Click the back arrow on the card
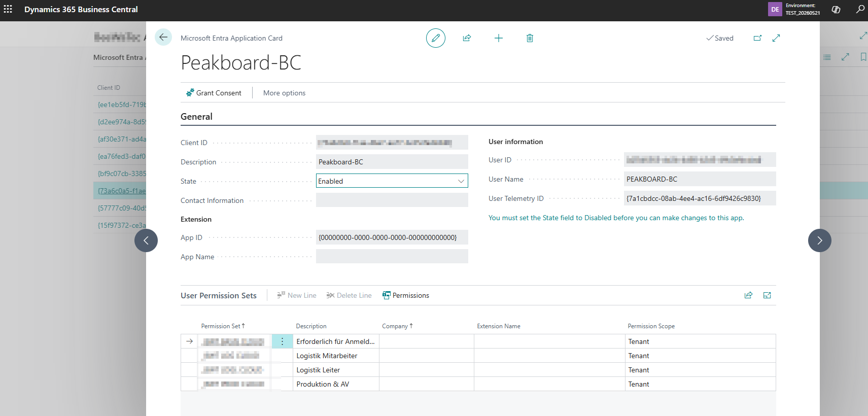Viewport: 868px width, 416px height. click(163, 37)
